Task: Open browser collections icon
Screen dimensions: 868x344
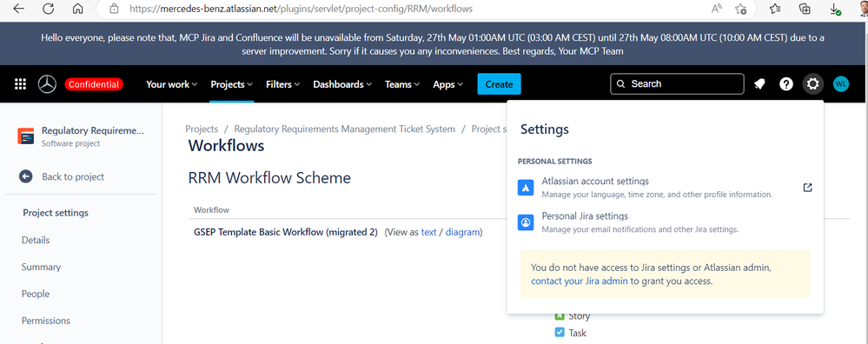Action: pyautogui.click(x=805, y=9)
